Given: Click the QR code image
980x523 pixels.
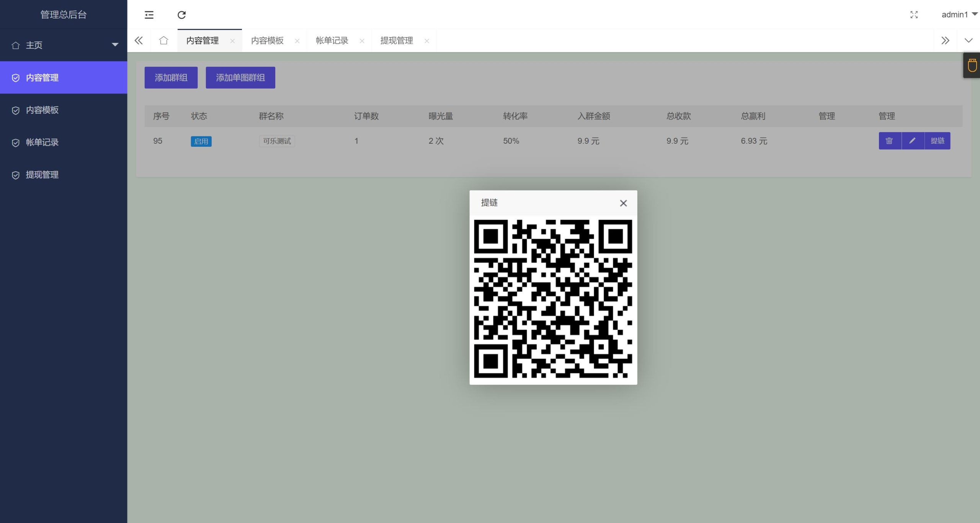Looking at the screenshot, I should (553, 299).
